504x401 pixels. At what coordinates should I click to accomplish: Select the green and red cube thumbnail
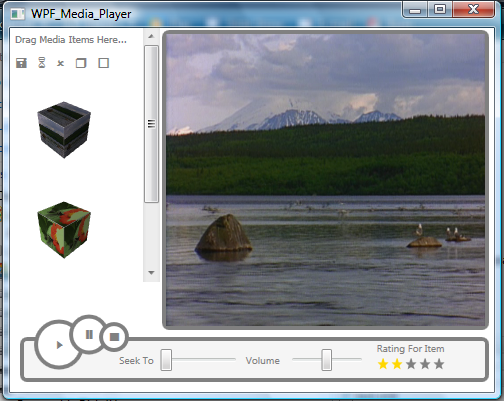coord(64,230)
